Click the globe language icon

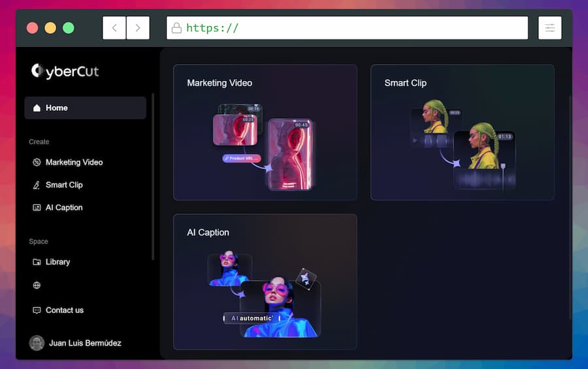tap(37, 285)
